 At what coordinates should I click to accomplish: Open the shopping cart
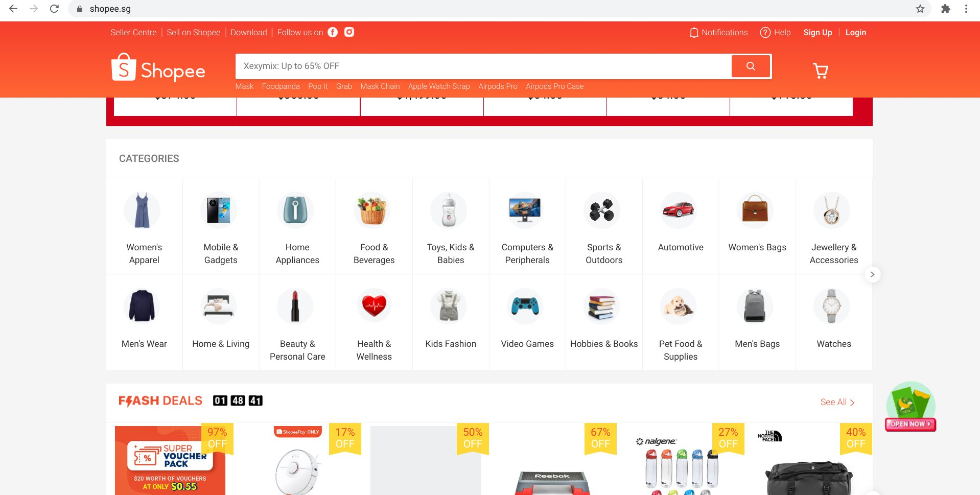pos(820,70)
